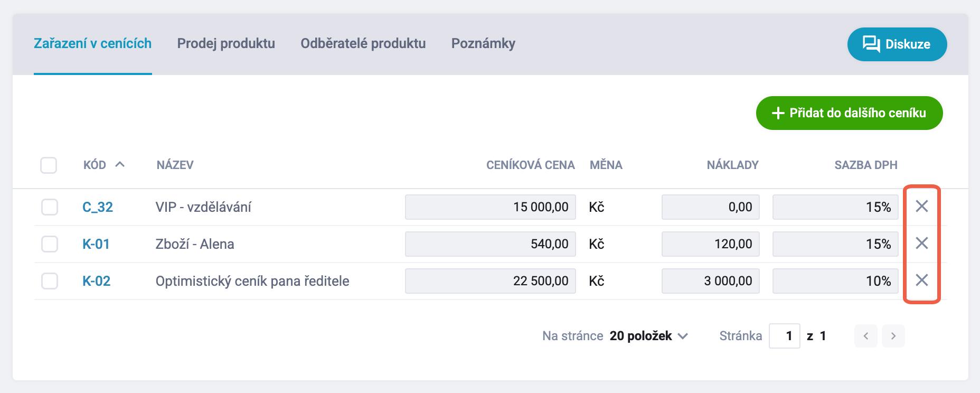
Task: Switch to Prodej produktu tab
Action: point(226,43)
